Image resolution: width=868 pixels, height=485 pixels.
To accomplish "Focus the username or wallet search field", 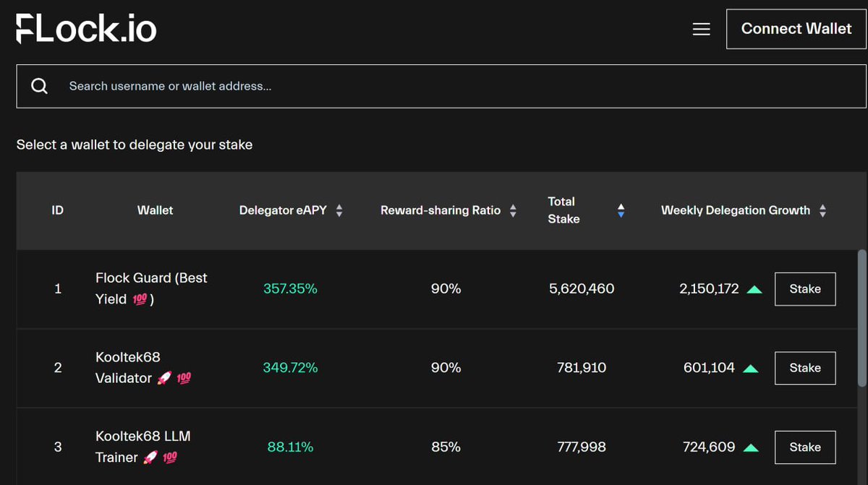I will point(441,86).
